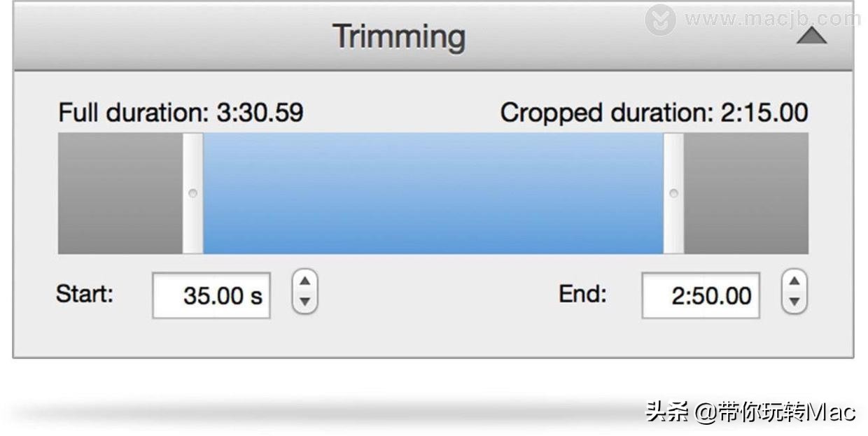Image resolution: width=868 pixels, height=436 pixels.
Task: Decrease the End time with the down arrow
Action: [x=794, y=302]
